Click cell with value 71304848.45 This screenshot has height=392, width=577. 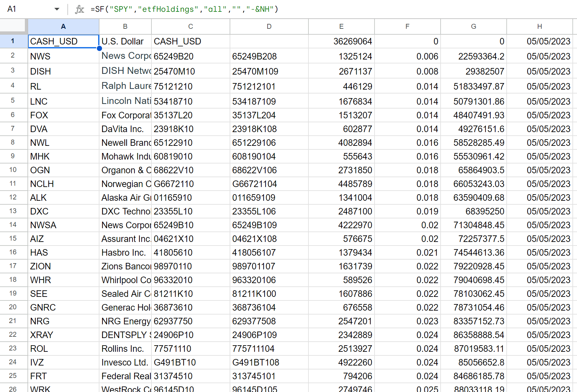(x=474, y=225)
